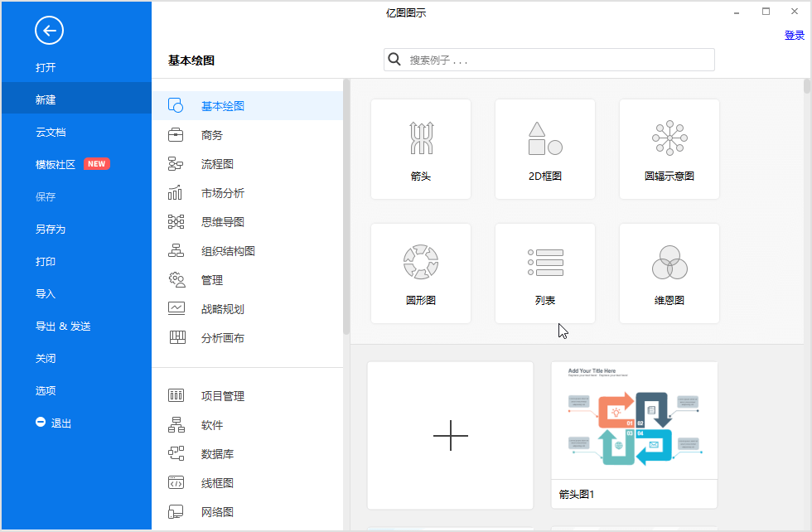The image size is (812, 532).
Task: Select the 市场分析 category icon
Action: pos(176,192)
